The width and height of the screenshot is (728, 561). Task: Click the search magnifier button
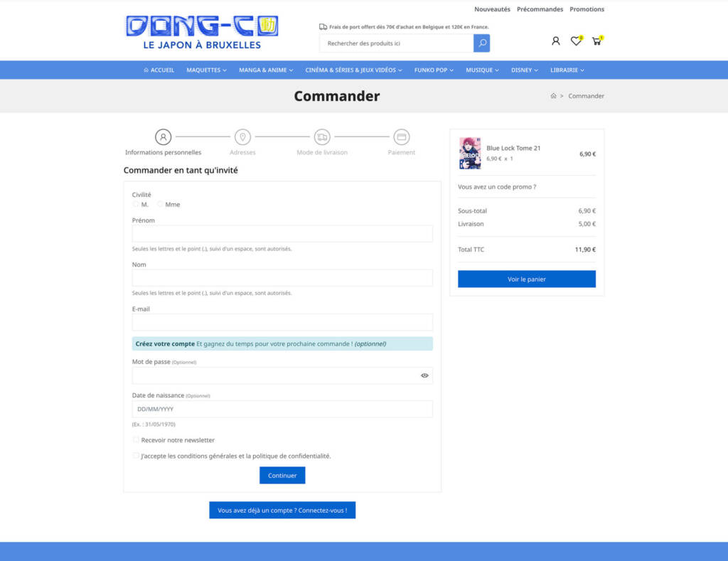[x=481, y=43]
